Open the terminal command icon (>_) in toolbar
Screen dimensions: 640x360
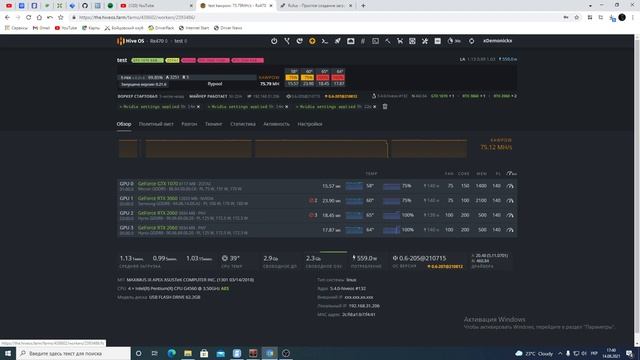(x=325, y=41)
